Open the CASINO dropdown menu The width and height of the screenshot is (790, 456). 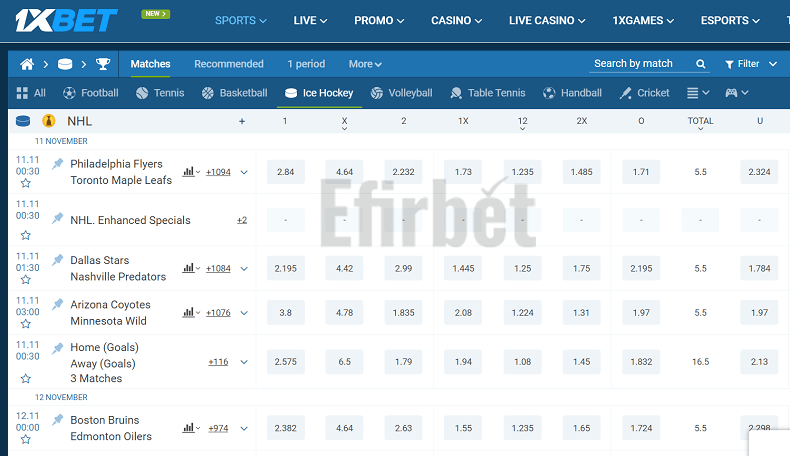456,21
